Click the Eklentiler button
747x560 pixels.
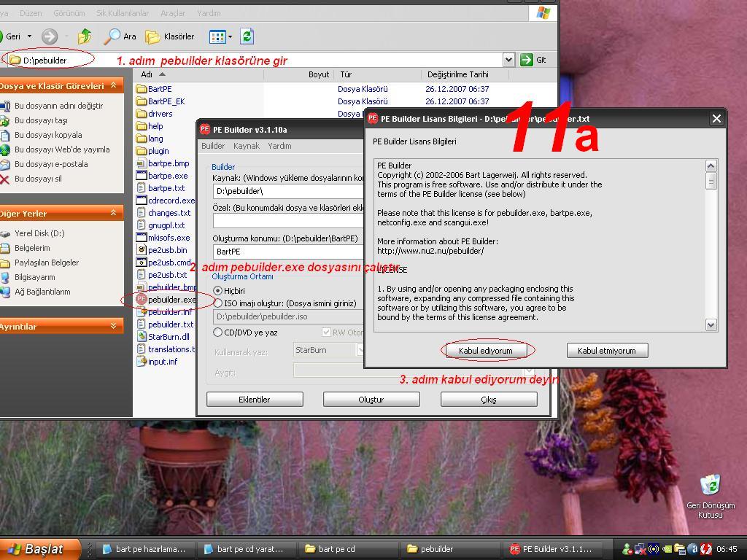click(x=255, y=400)
